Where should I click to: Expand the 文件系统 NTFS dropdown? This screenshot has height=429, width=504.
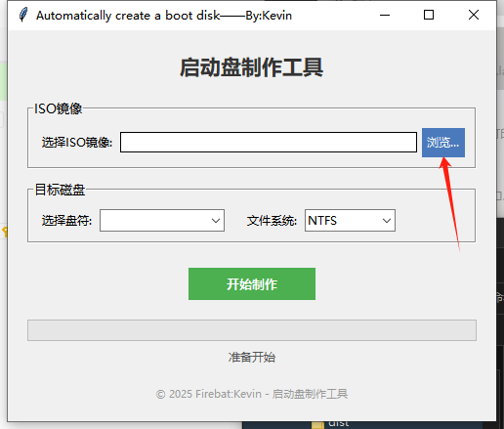[x=350, y=221]
